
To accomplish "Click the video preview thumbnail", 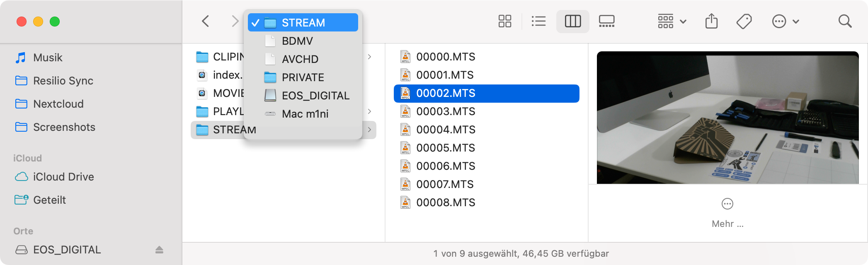I will [x=727, y=118].
